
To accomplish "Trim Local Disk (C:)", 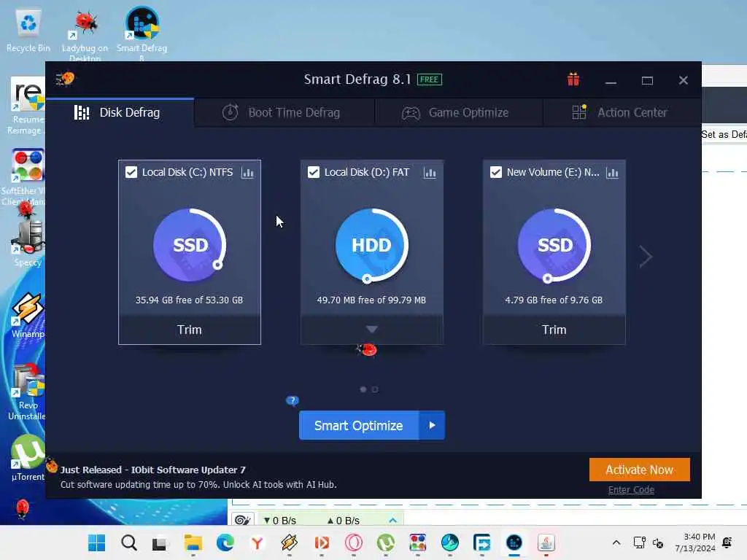I will click(190, 330).
